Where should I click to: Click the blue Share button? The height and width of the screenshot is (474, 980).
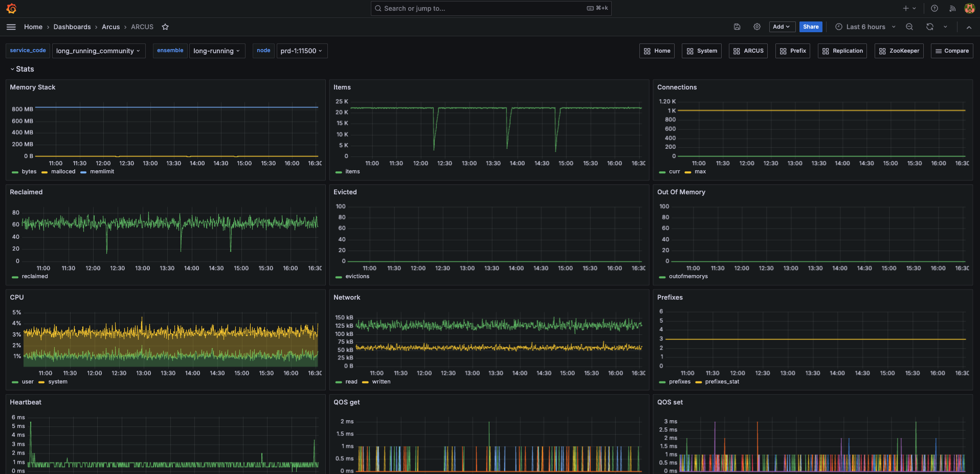click(x=811, y=27)
